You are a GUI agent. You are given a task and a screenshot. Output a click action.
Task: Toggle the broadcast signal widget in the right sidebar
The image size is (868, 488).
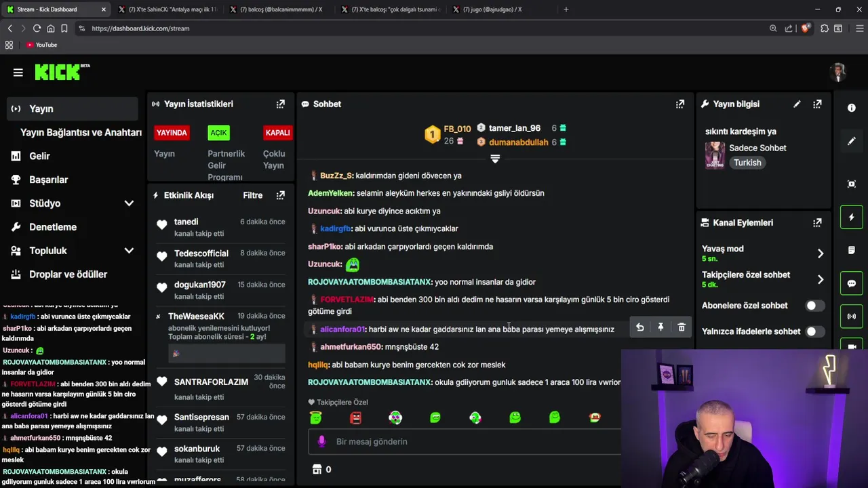[x=852, y=317]
